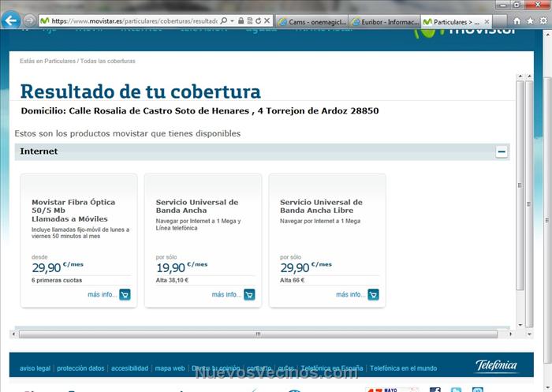Viewport: 552px width, 392px height.
Task: Click the address bar URL field
Action: [x=134, y=21]
